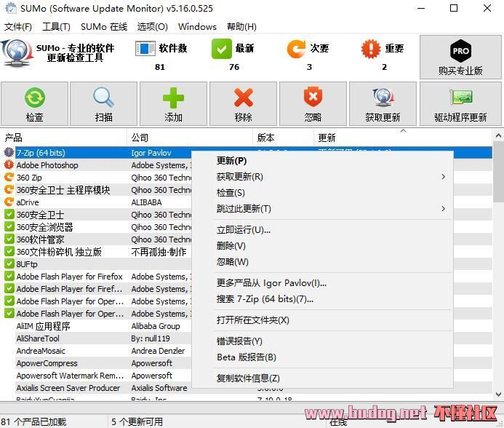Select the Axialis Screen Saver Producer row
The image size is (504, 428).
[97, 388]
